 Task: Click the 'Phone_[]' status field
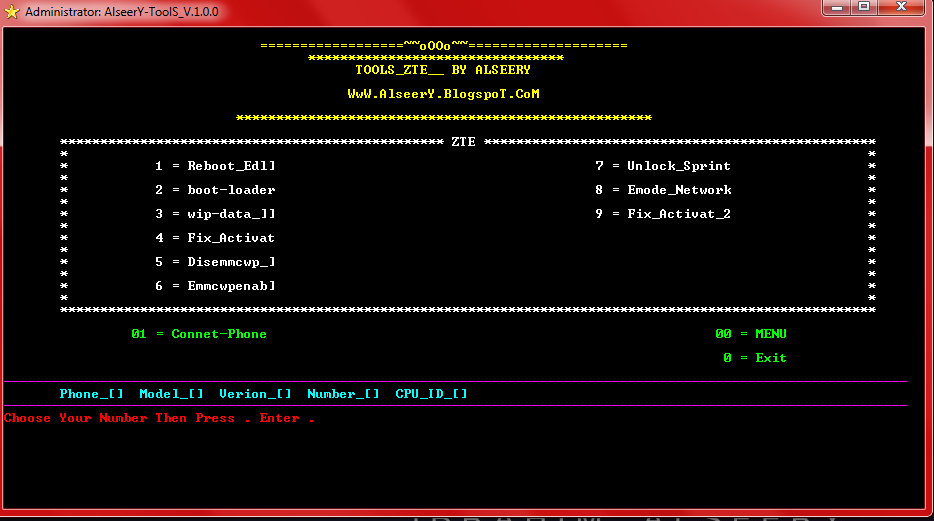tap(91, 394)
